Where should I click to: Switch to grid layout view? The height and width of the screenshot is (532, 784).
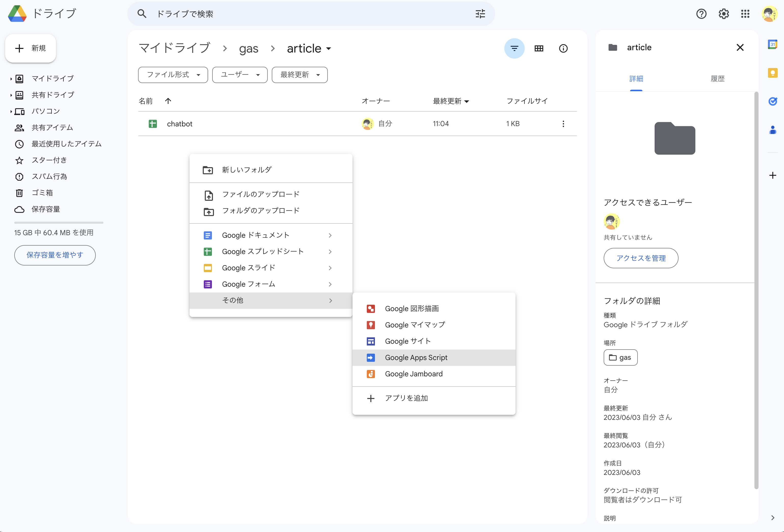coord(539,49)
